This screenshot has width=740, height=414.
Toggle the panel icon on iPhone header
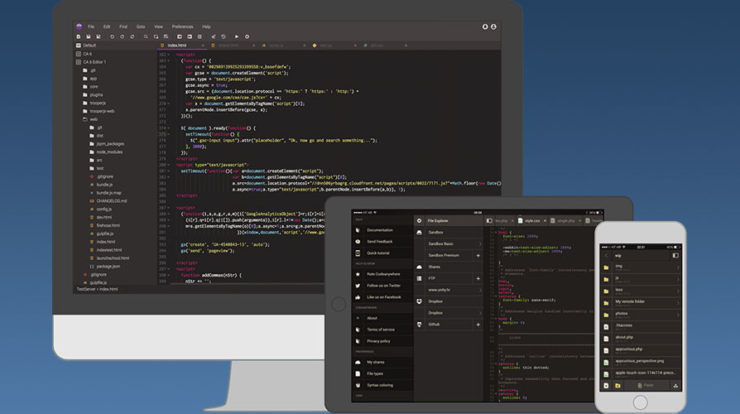[675, 255]
